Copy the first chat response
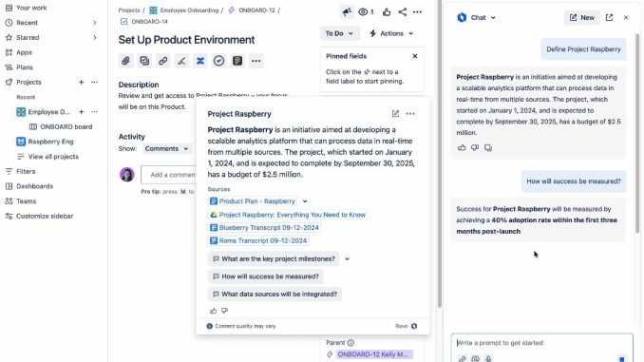Screen dimensions: 644x362 (x=488, y=147)
